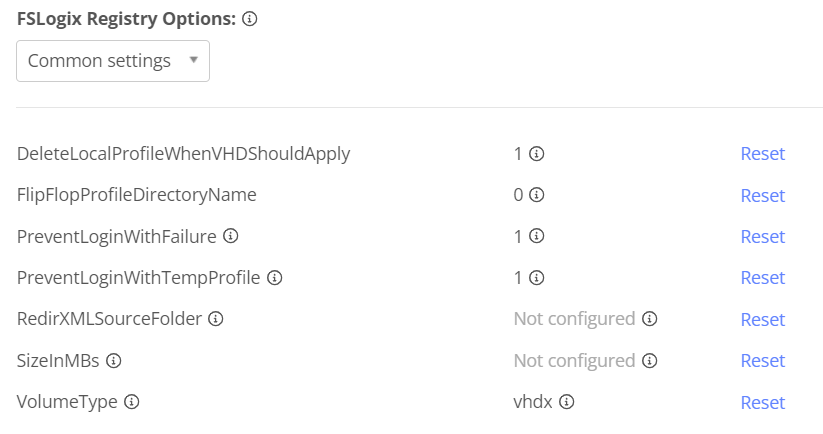
Task: Click info icon next to PreventLoginWithTempProfile label
Action: (275, 277)
